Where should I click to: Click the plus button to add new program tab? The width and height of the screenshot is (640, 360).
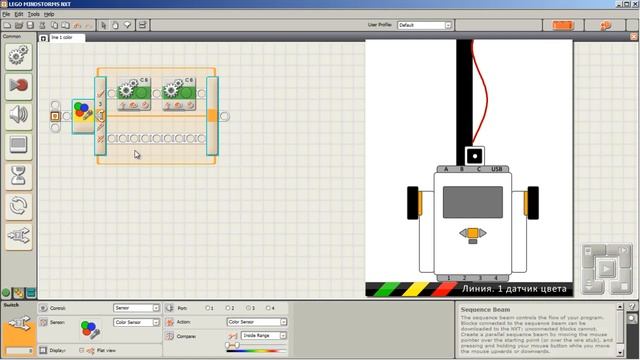click(43, 38)
